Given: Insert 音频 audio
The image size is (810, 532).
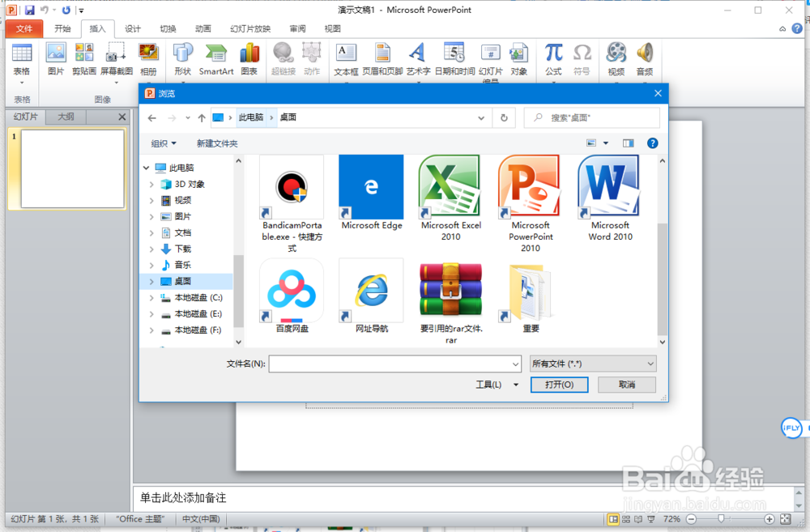Looking at the screenshot, I should point(644,59).
